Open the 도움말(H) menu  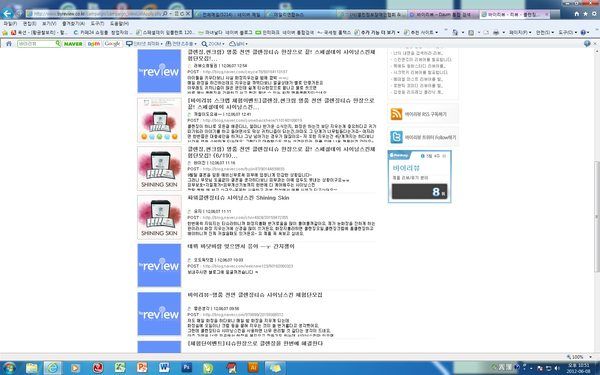119,24
